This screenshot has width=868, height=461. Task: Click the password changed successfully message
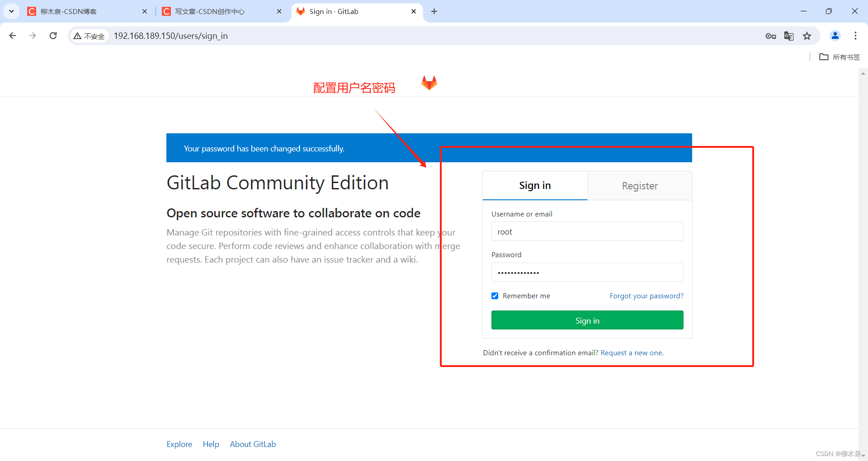point(264,149)
